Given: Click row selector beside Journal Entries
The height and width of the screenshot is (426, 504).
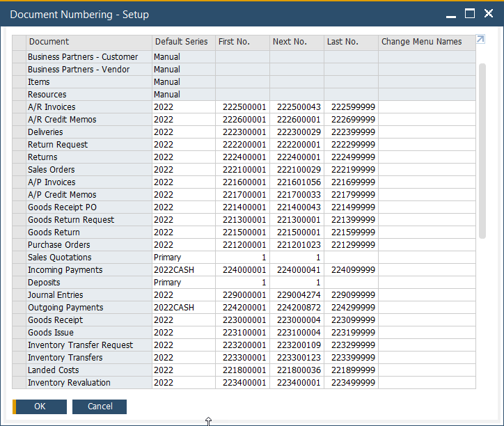Looking at the screenshot, I should (19, 295).
